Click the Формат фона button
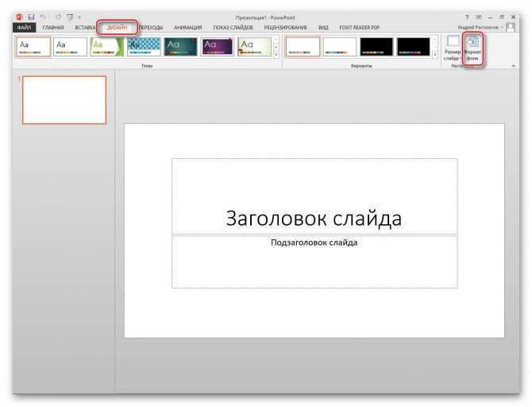The height and width of the screenshot is (407, 532). coord(472,48)
